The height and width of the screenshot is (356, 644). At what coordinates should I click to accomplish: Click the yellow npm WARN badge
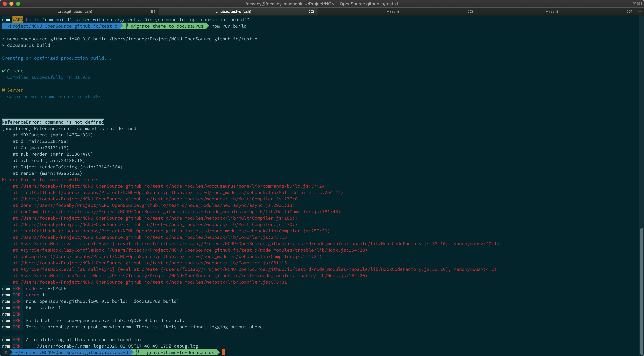click(x=17, y=19)
